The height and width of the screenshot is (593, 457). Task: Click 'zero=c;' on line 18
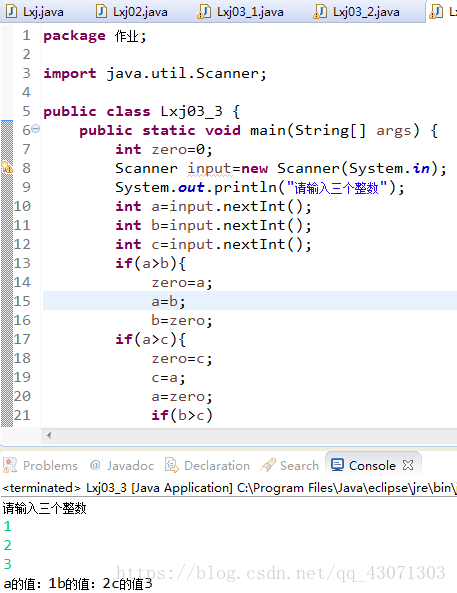pos(182,359)
